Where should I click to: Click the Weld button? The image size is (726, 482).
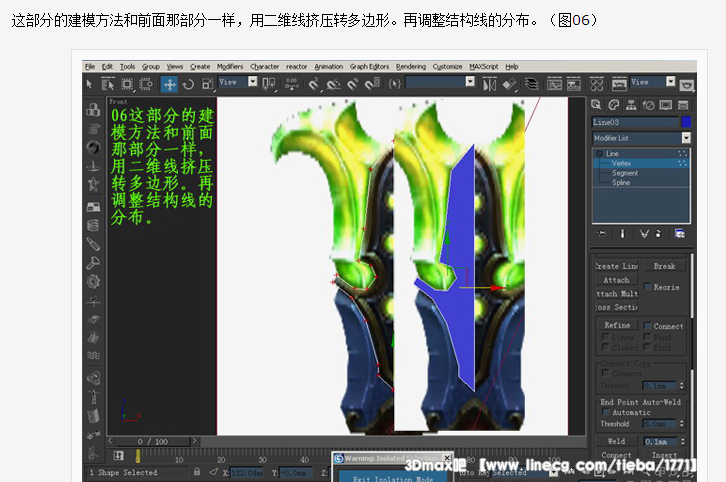point(616,441)
